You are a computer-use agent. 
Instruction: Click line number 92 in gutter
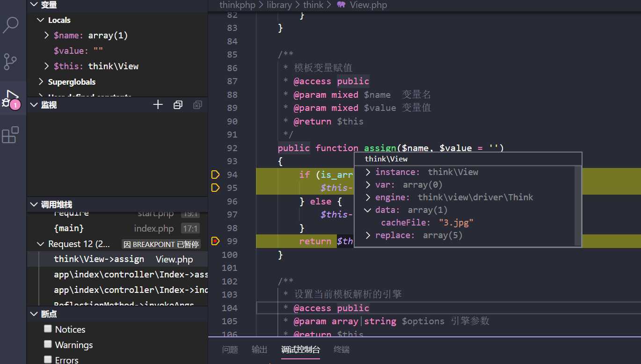coord(229,148)
